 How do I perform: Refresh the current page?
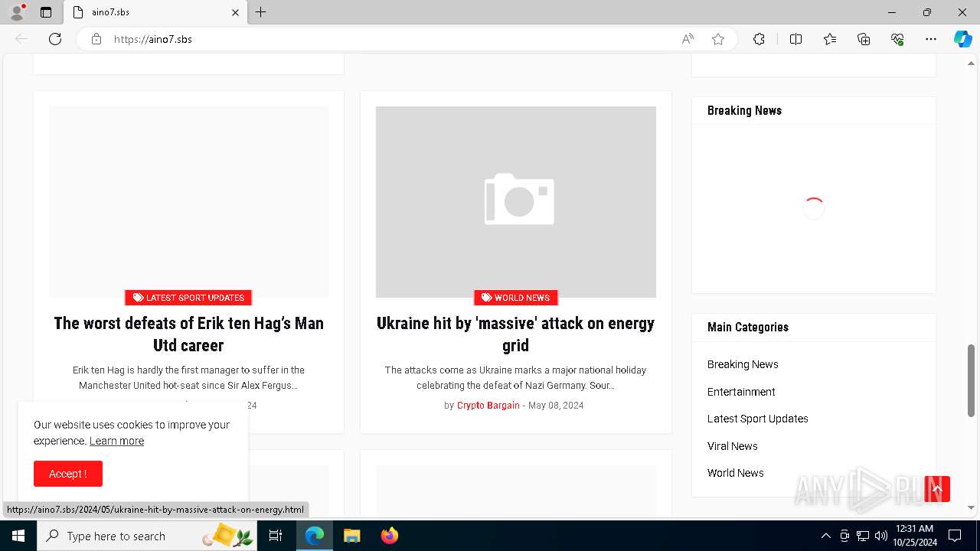55,39
